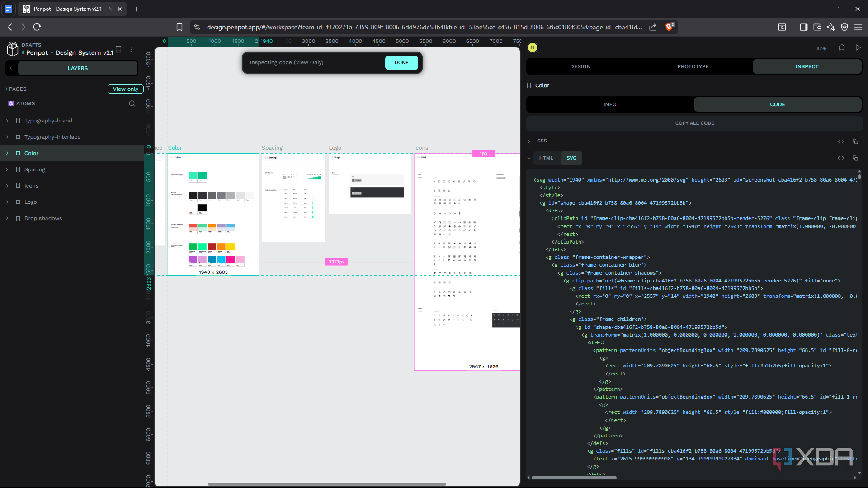Click the play presentation icon
The height and width of the screenshot is (488, 868).
[x=858, y=47]
